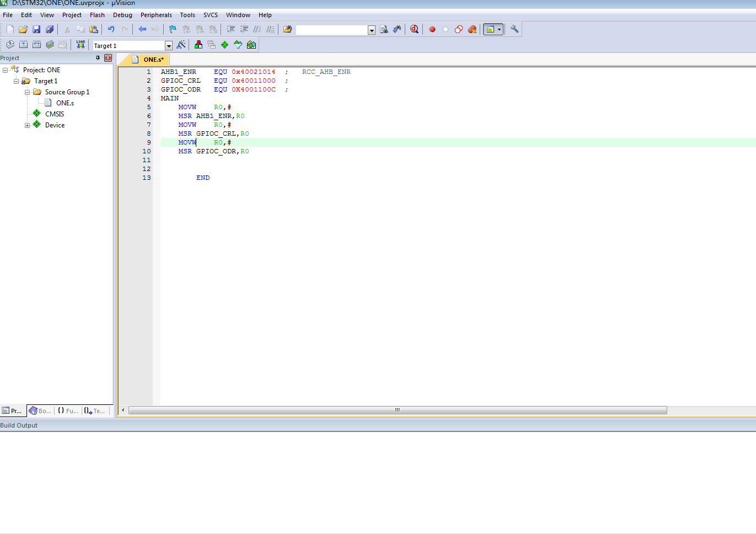Image resolution: width=756 pixels, height=534 pixels.
Task: Translate the current file
Action: [10, 45]
